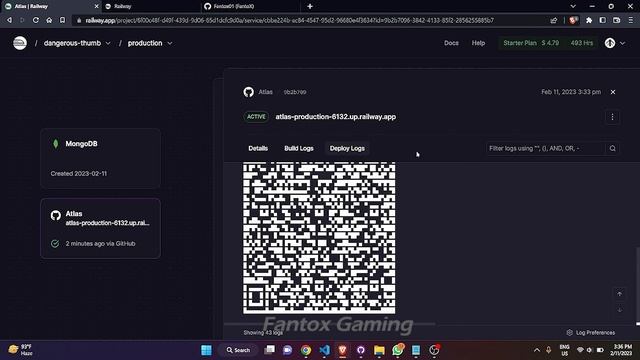Open the extensions puzzle icon
The height and width of the screenshot is (360, 640).
(x=589, y=20)
